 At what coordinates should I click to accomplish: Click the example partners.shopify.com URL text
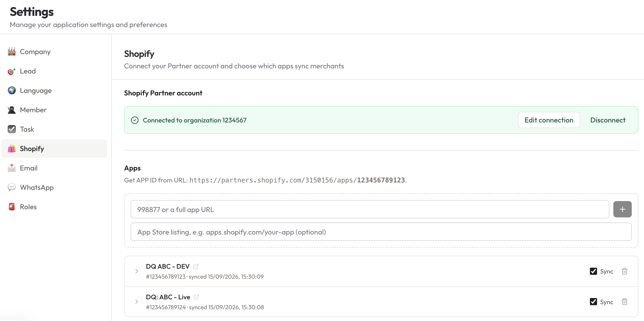pyautogui.click(x=297, y=180)
